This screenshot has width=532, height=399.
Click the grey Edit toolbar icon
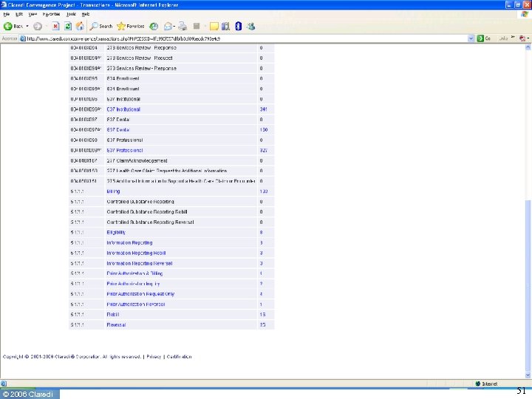(196, 26)
